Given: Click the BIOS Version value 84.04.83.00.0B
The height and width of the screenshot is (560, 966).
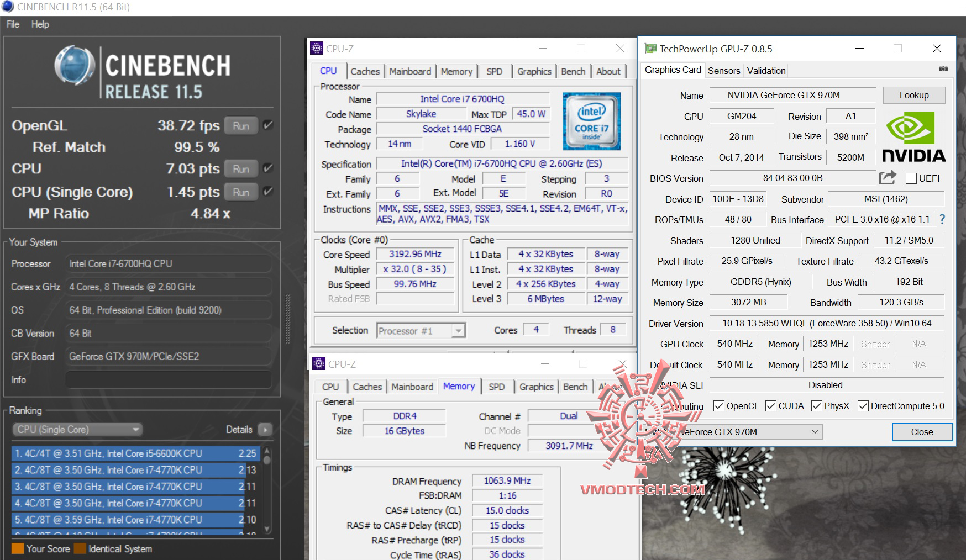Looking at the screenshot, I should coord(792,178).
